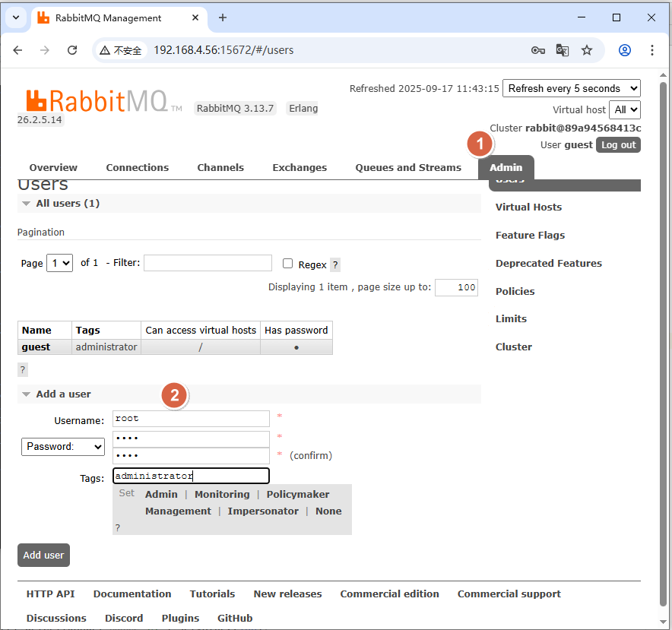Open the Chrome profile avatar icon
Viewport: 672px width, 630px height.
[x=625, y=50]
